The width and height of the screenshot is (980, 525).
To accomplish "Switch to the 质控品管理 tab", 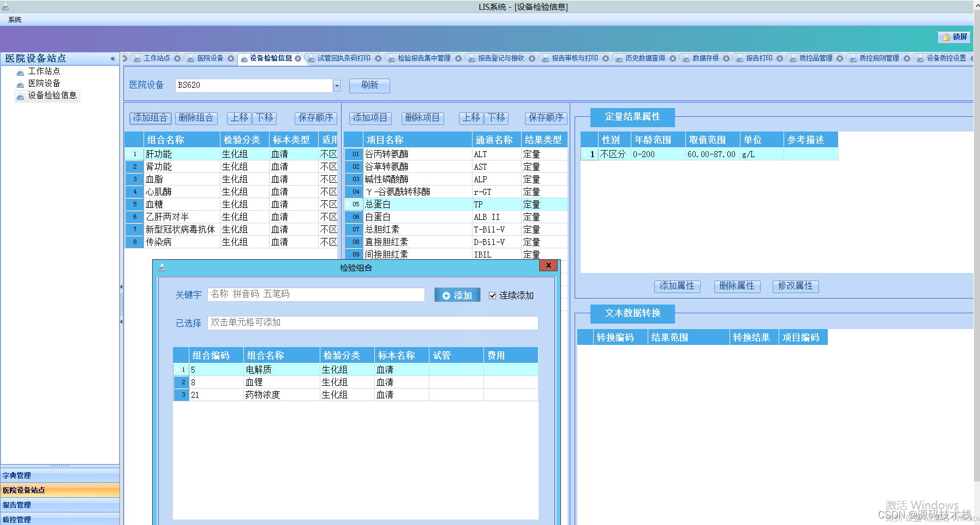I will click(x=816, y=58).
